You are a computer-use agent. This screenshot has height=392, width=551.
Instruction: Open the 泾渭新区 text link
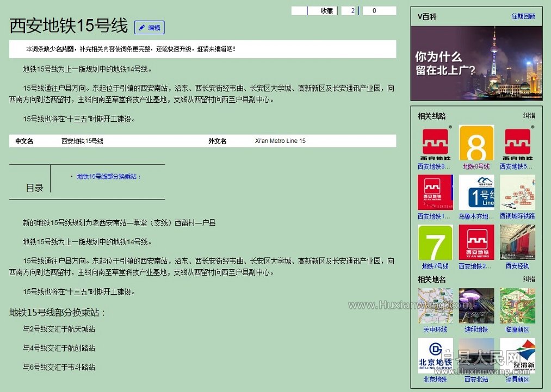click(x=517, y=379)
